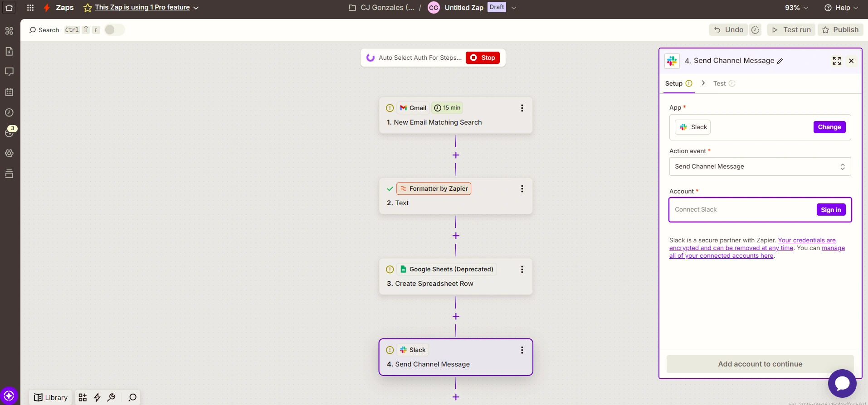Open the 93% zoom dropdown
The height and width of the screenshot is (405, 868).
(x=797, y=8)
